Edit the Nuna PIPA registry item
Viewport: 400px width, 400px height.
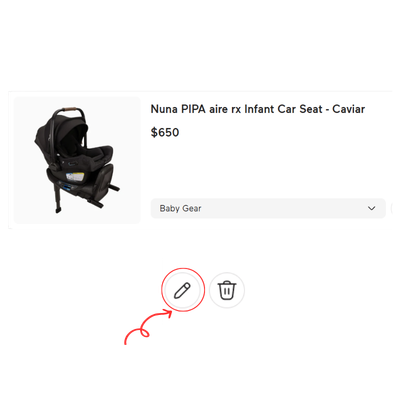182,290
